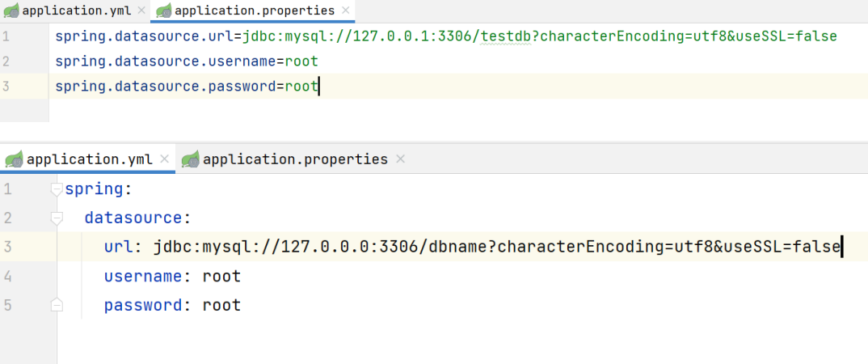Click the datasource: key in YAML
Screen dimensions: 868x364
(x=137, y=218)
